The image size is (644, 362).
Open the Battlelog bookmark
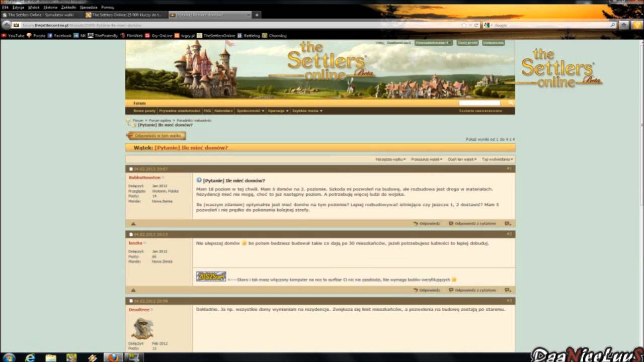(x=249, y=36)
